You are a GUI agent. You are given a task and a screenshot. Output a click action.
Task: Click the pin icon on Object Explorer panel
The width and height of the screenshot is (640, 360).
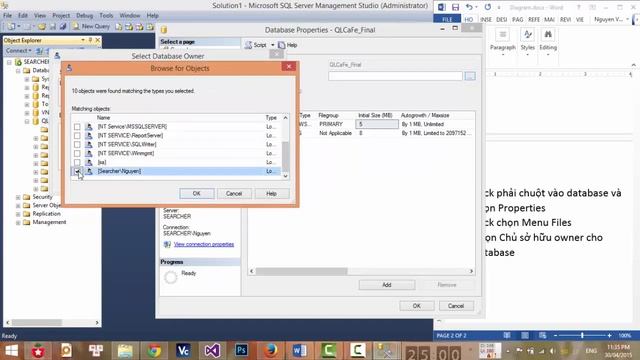coord(90,40)
